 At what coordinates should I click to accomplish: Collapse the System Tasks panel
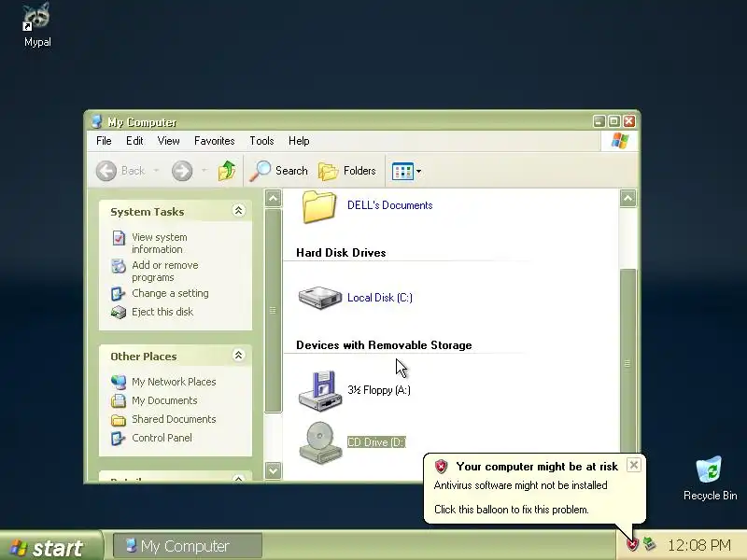tap(238, 211)
